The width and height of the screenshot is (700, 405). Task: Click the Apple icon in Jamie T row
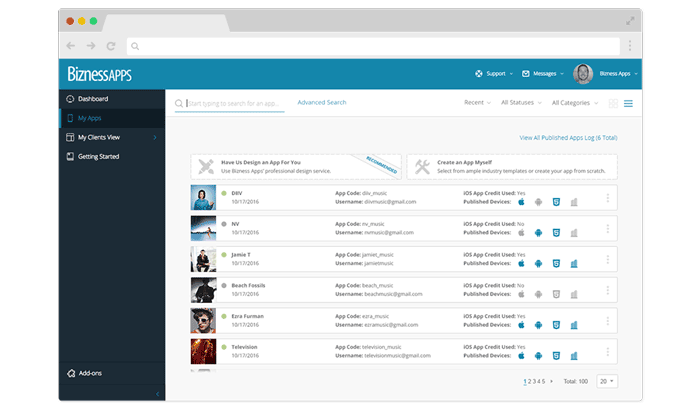tap(521, 263)
